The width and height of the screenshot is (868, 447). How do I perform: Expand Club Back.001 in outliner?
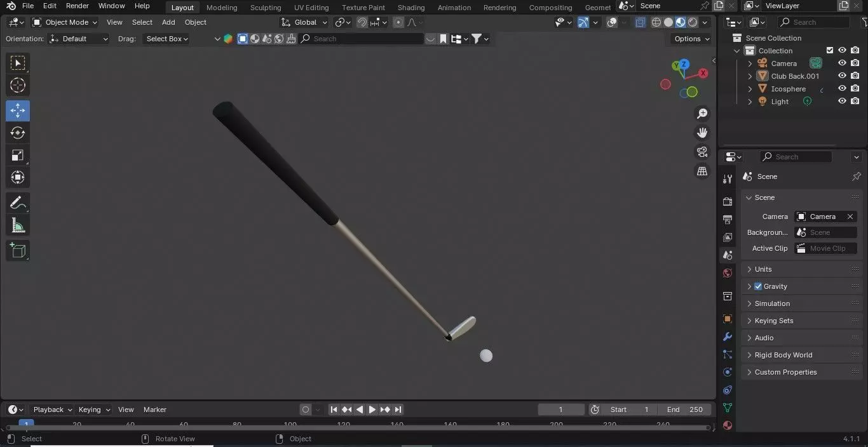point(750,76)
